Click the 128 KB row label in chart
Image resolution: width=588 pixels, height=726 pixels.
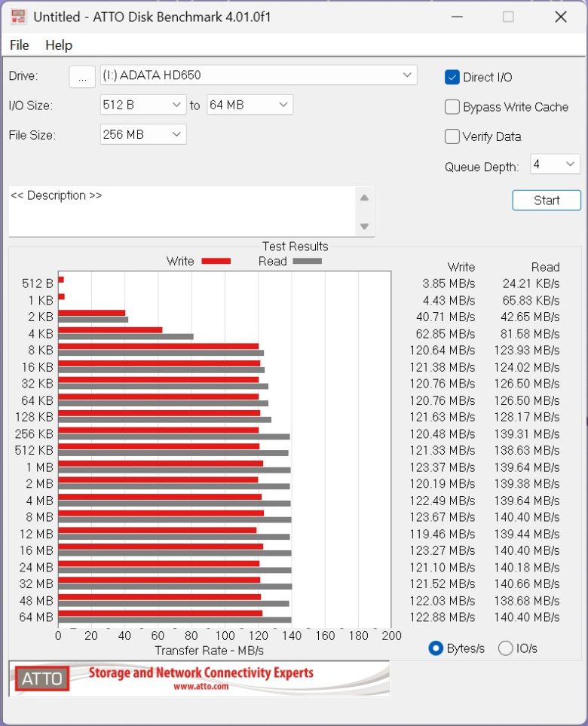point(34,417)
